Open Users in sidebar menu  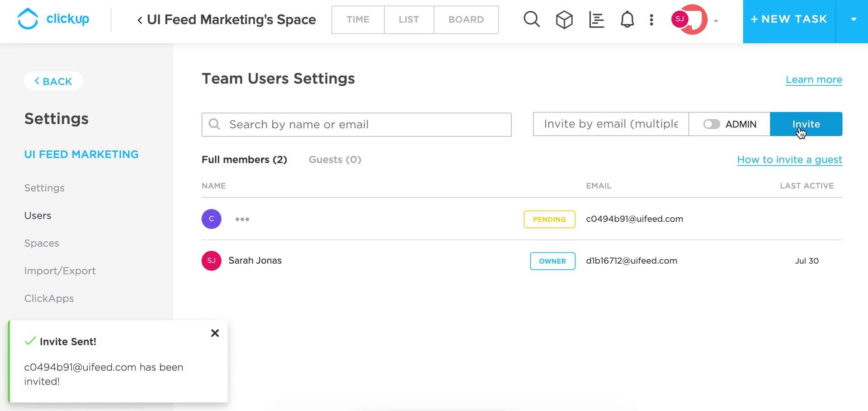38,215
